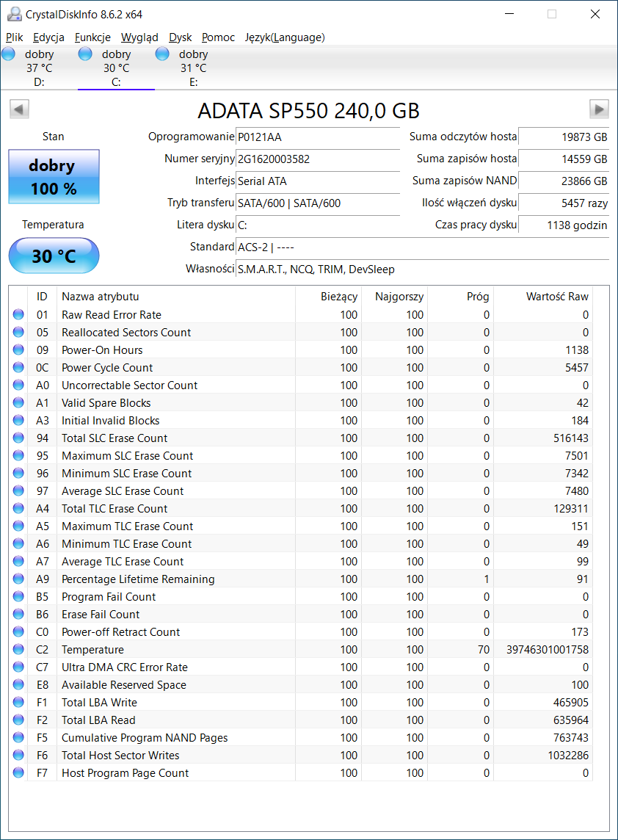Click status icon for Reallocated Sectors Count
Screen dimensions: 618x840
tap(18, 332)
